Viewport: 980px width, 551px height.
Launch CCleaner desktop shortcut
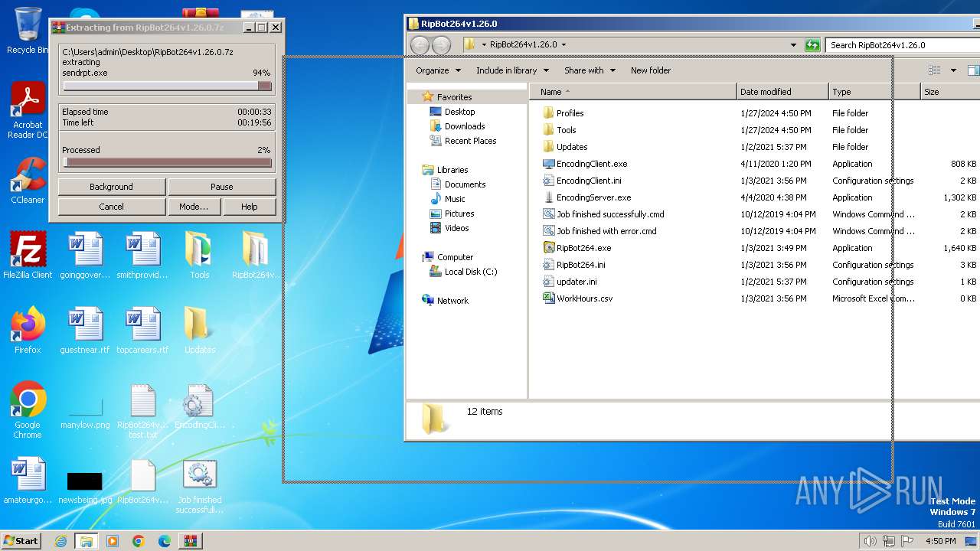(28, 181)
